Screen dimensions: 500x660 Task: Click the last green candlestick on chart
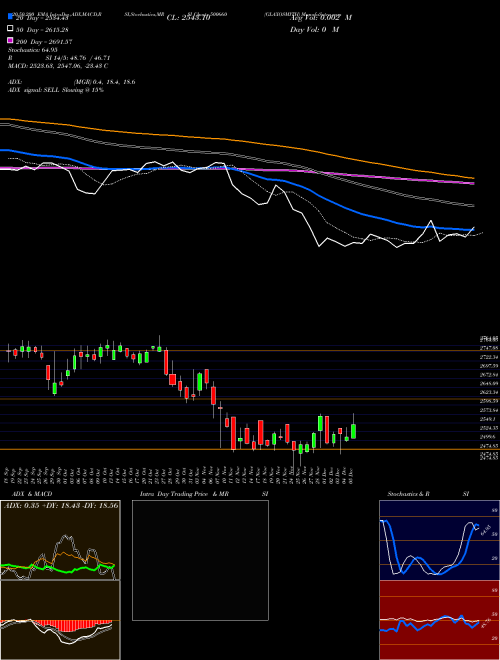coord(354,431)
